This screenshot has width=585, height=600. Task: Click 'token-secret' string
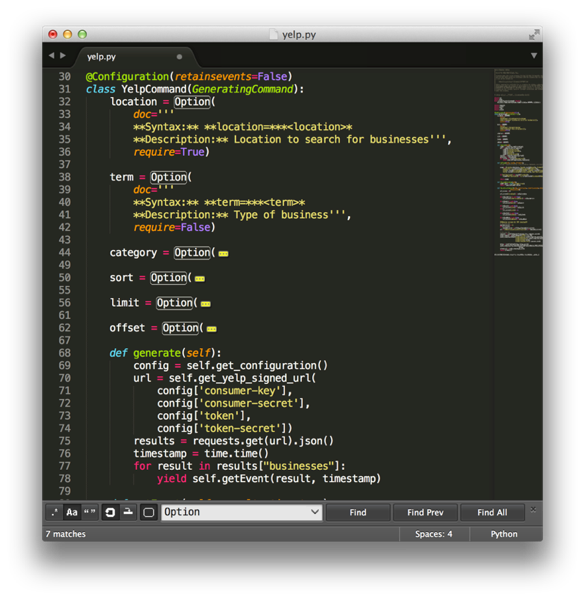click(x=240, y=428)
